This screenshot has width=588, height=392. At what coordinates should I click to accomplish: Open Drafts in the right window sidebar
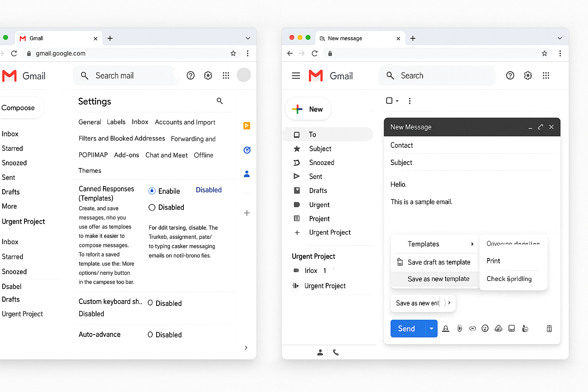[318, 191]
